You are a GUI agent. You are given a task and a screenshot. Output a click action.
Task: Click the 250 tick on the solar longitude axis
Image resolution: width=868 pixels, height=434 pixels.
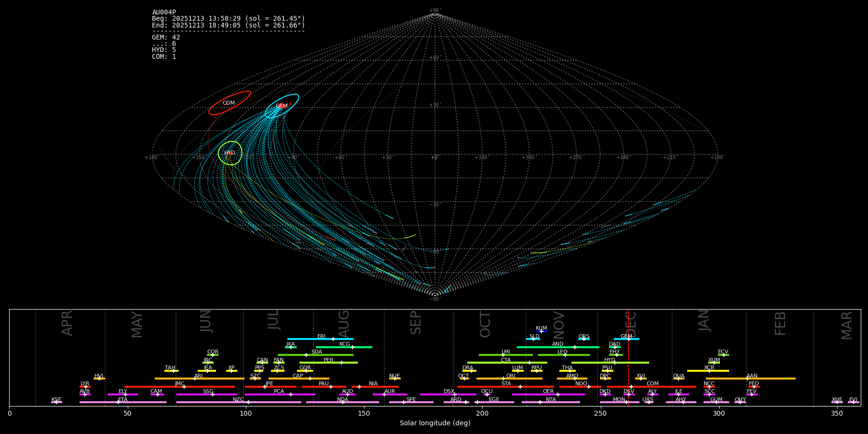pyautogui.click(x=600, y=413)
